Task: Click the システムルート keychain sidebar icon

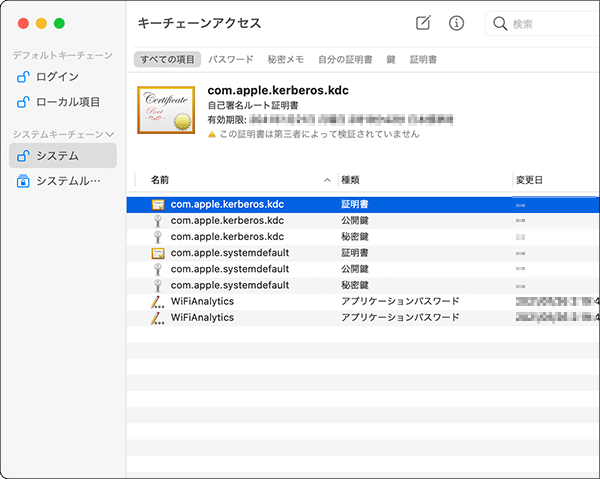Action: click(x=23, y=181)
